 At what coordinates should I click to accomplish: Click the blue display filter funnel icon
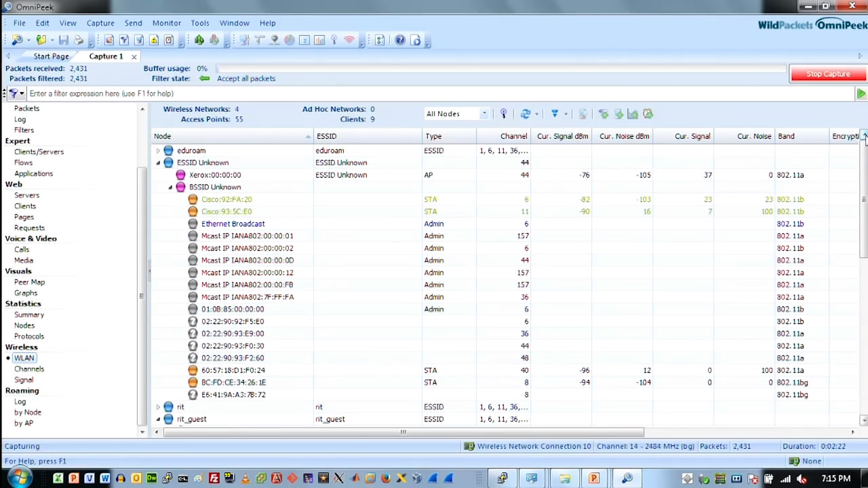pos(554,114)
